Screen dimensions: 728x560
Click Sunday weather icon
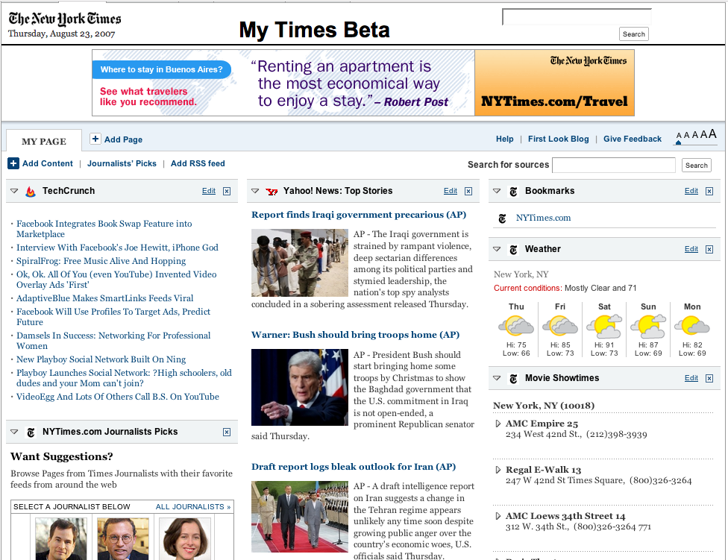coord(648,326)
